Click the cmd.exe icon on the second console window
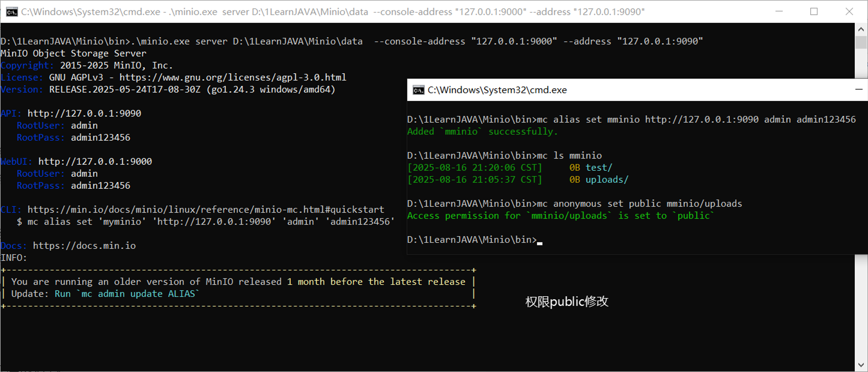 pos(419,90)
